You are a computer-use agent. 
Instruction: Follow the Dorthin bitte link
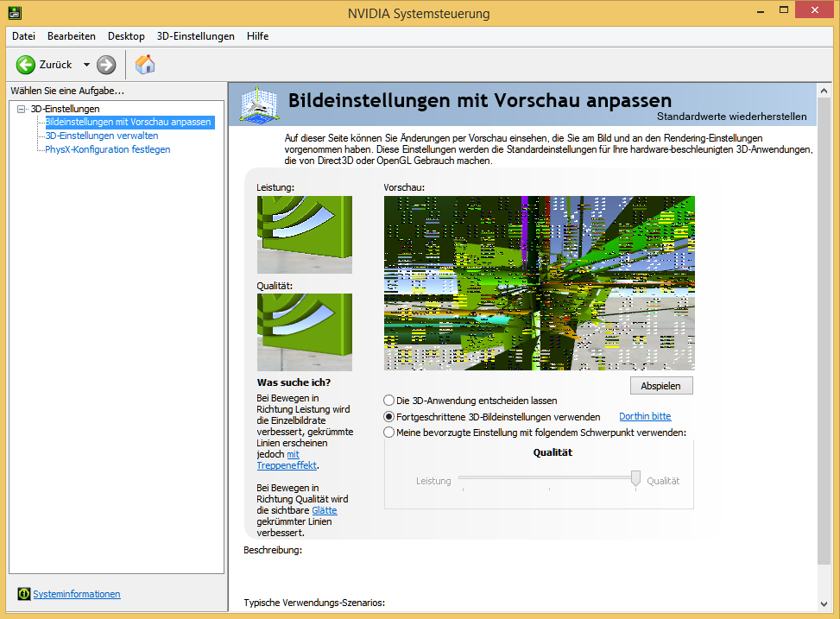[x=645, y=416]
